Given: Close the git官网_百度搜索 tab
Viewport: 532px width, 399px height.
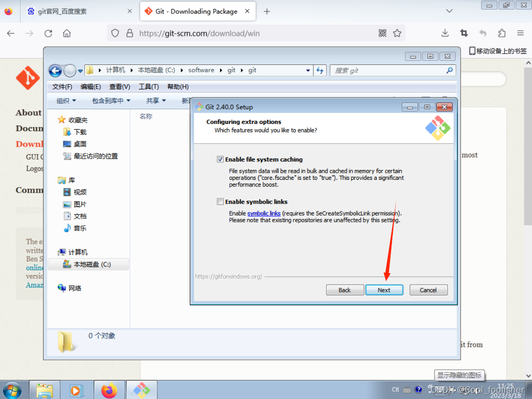Looking at the screenshot, I should 130,11.
